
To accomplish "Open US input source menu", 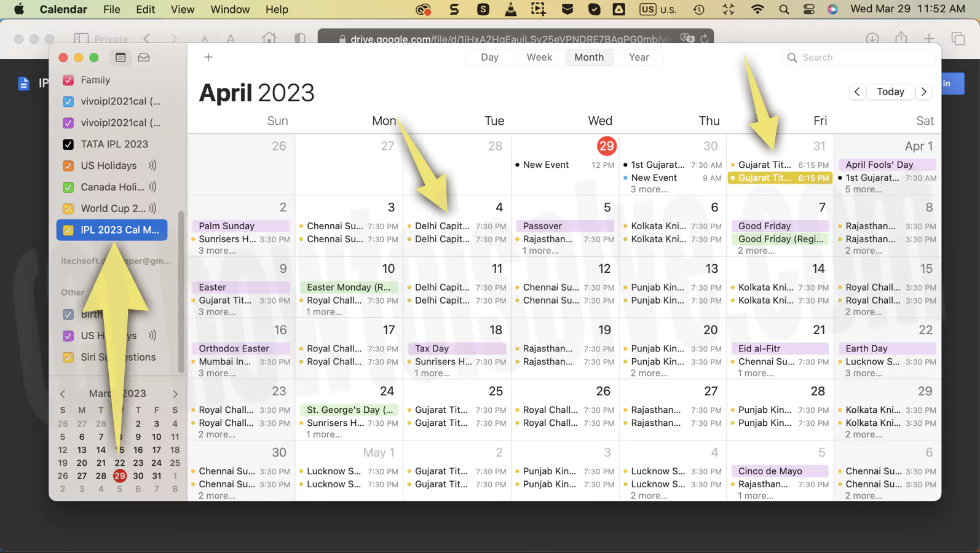I will [x=658, y=9].
